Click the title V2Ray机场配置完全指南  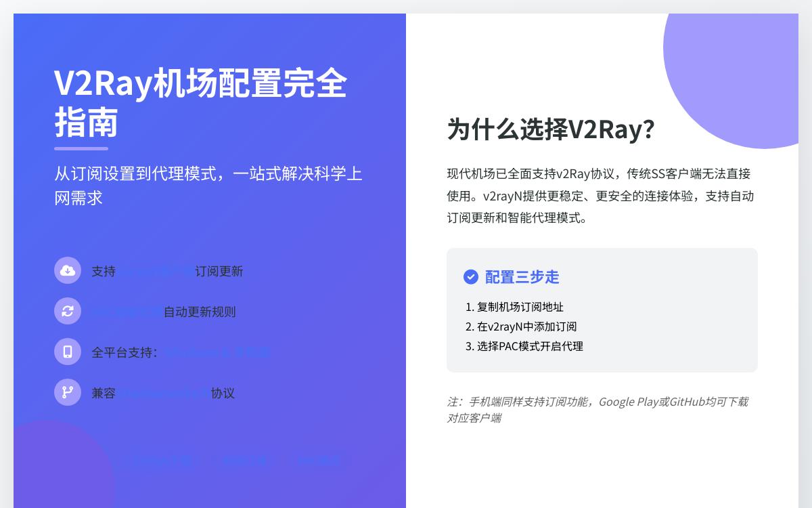(200, 102)
